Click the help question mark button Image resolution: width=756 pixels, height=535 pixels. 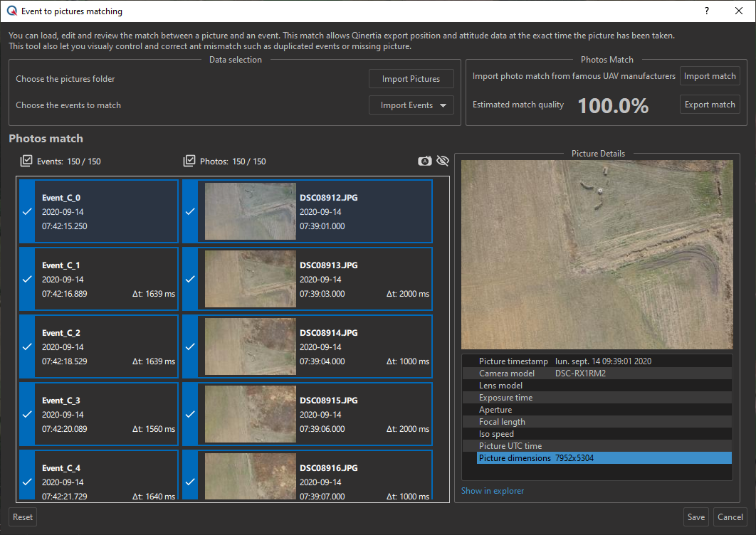pyautogui.click(x=707, y=11)
